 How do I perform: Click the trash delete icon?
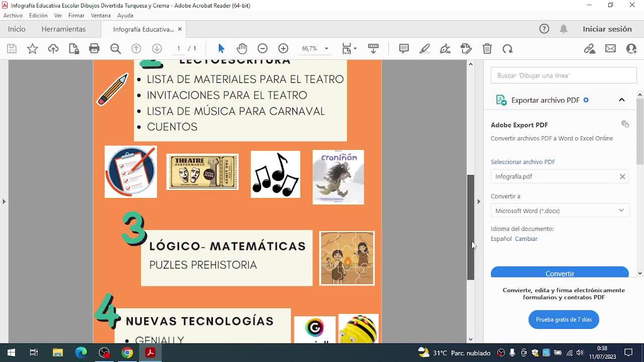point(487,49)
